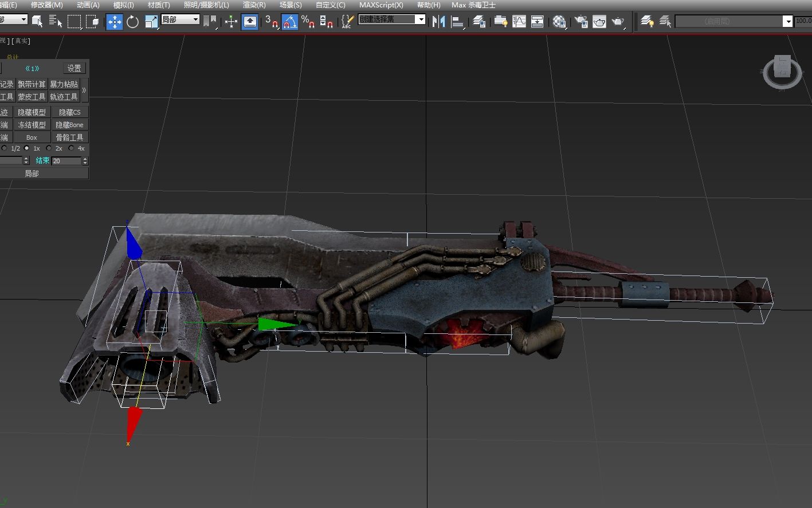The image size is (812, 508).
Task: Click the 隐藏Bone button
Action: 70,125
